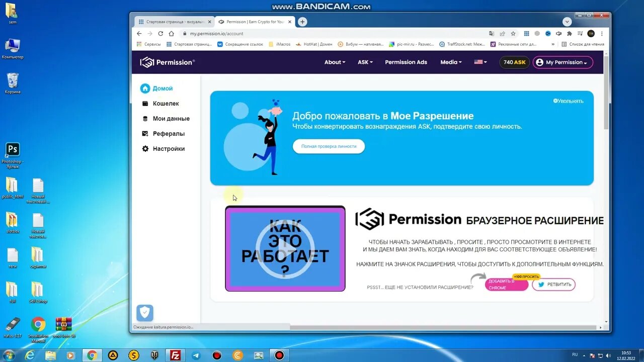Click the Chrome profile avatar

tap(591, 34)
